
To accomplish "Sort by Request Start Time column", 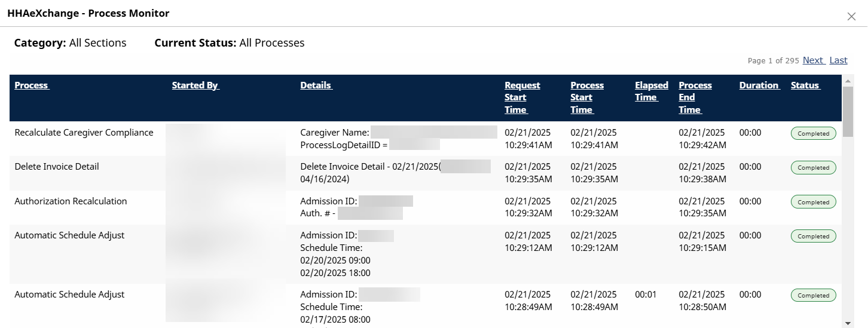I will tap(522, 97).
